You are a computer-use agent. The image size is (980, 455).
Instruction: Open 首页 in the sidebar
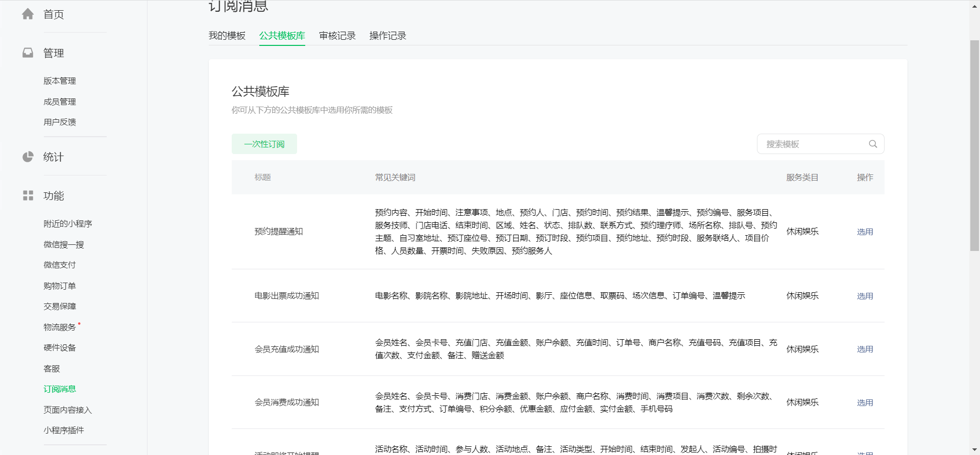point(54,14)
